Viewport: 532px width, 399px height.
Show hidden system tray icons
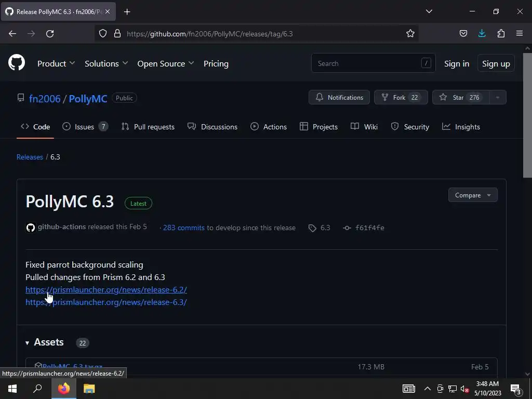pos(428,389)
